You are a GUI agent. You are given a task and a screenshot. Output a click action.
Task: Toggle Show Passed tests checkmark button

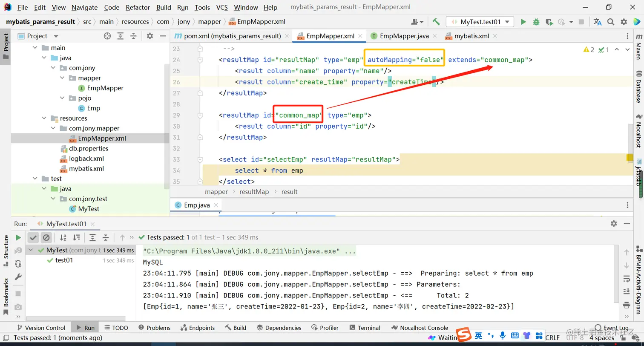33,237
